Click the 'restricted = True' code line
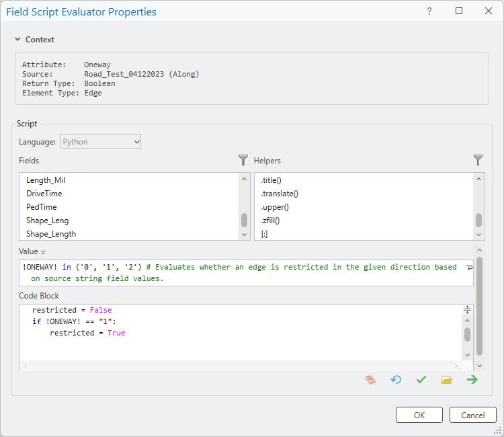Screen dimensions: 504x437 (x=87, y=333)
